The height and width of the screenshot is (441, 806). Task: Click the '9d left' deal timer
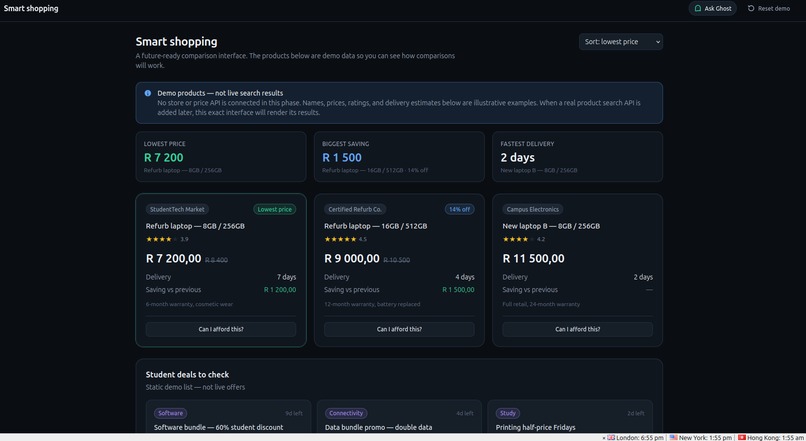click(x=294, y=413)
